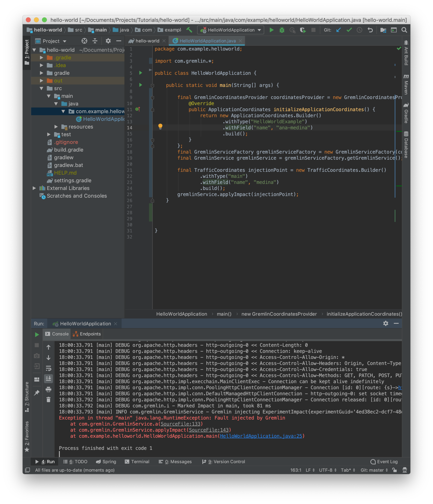The image size is (433, 504).
Task: Close the HelloWorldApplication Run tab
Action: click(x=116, y=324)
